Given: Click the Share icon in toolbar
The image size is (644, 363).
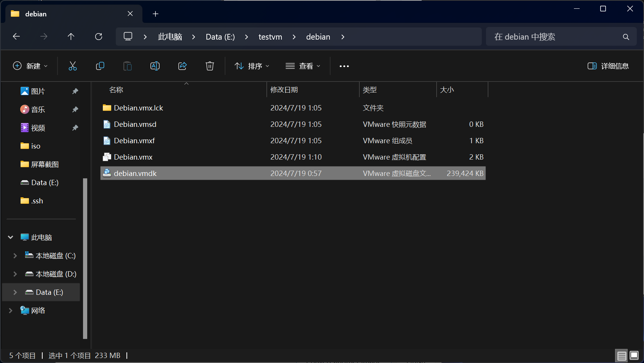Looking at the screenshot, I should coord(182,66).
